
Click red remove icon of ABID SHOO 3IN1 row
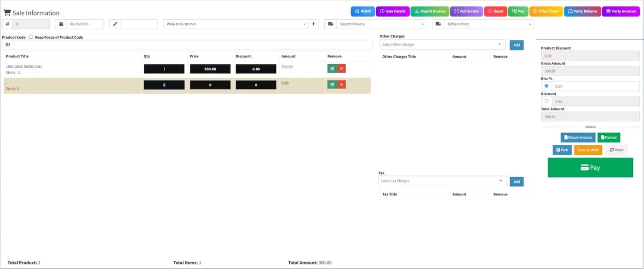pyautogui.click(x=341, y=69)
